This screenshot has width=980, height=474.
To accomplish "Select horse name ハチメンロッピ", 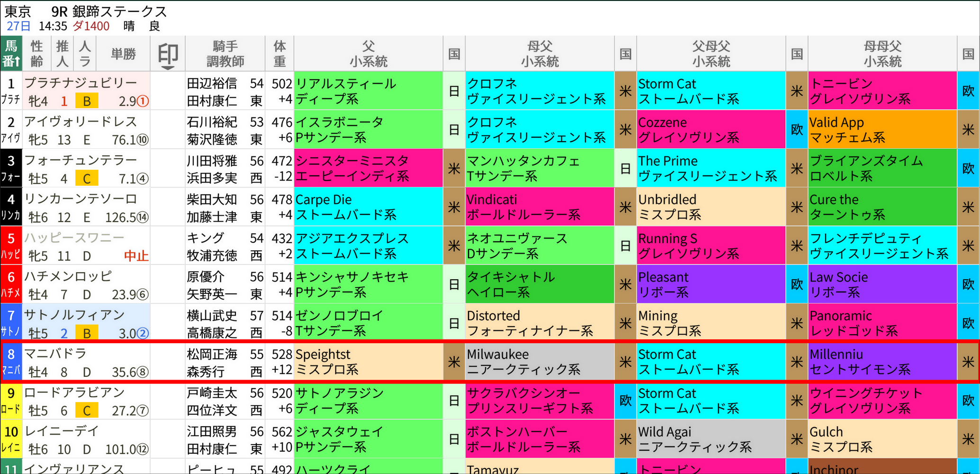I will point(68,276).
